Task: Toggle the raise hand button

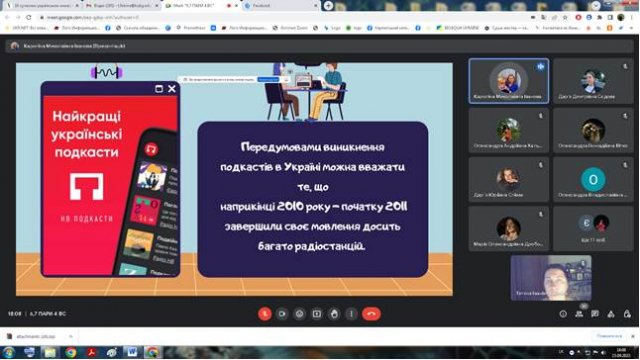Action: pos(334,314)
